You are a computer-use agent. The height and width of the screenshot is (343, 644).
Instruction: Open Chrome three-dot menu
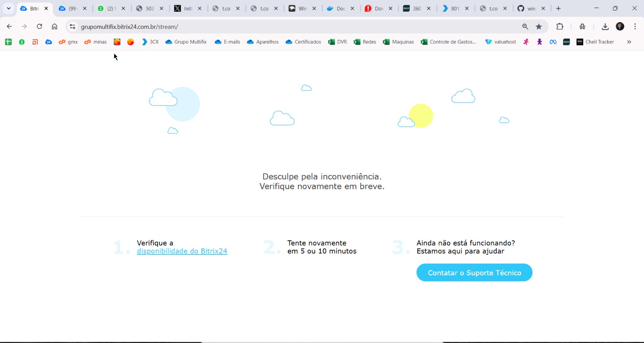[x=635, y=27]
